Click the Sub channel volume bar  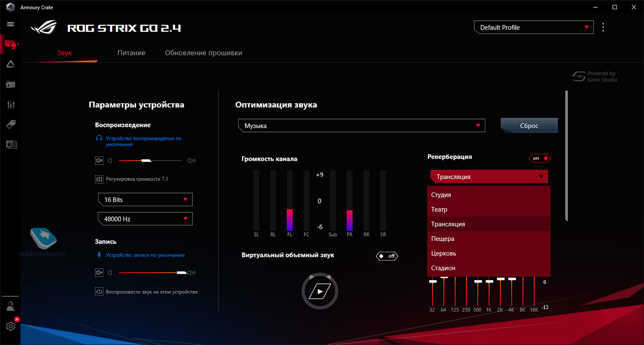(x=333, y=200)
